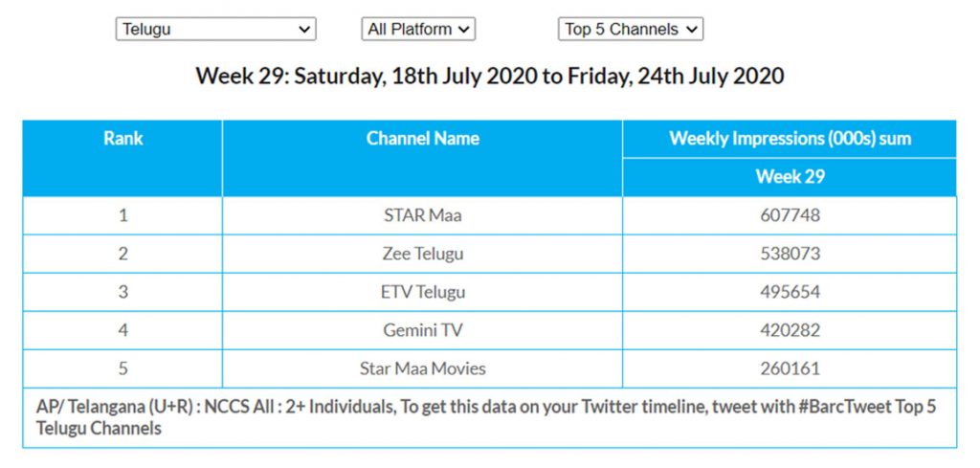Image resolution: width=980 pixels, height=468 pixels.
Task: Click the impressions value 260161
Action: click(790, 368)
